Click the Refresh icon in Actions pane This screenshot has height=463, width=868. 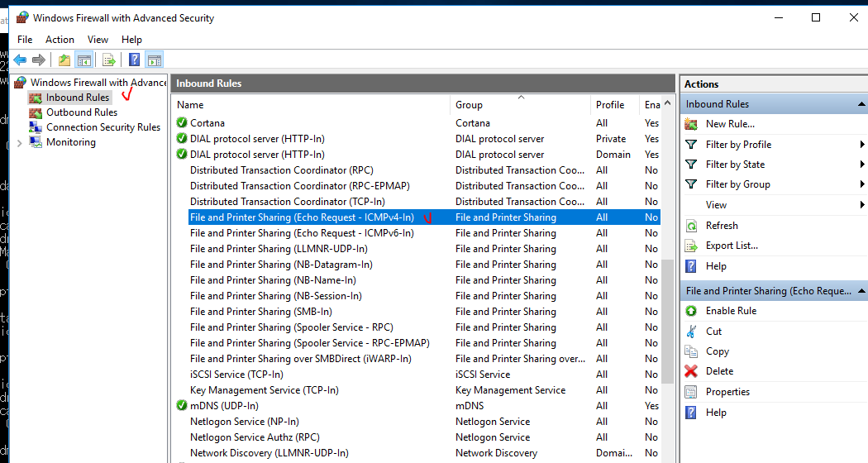pos(691,226)
